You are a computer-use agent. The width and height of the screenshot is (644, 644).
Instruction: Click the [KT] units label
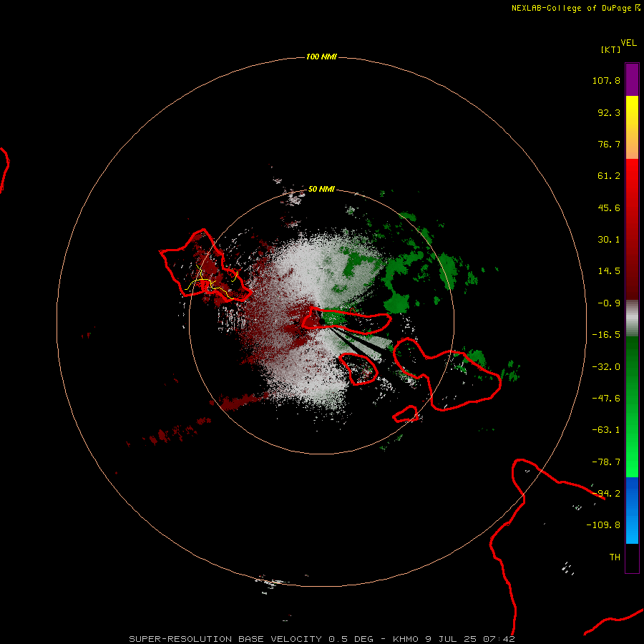pyautogui.click(x=611, y=49)
